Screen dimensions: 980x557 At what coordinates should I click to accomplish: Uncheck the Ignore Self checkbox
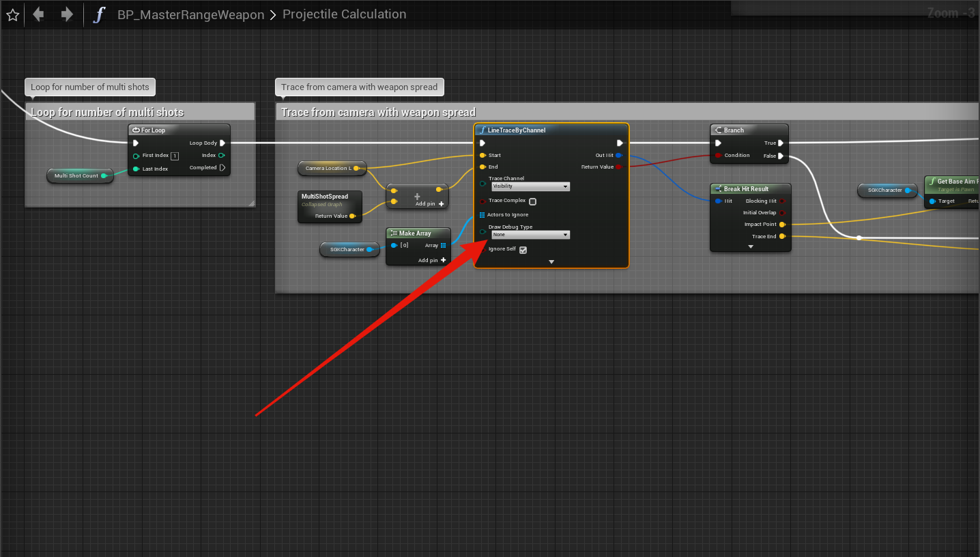(x=523, y=250)
